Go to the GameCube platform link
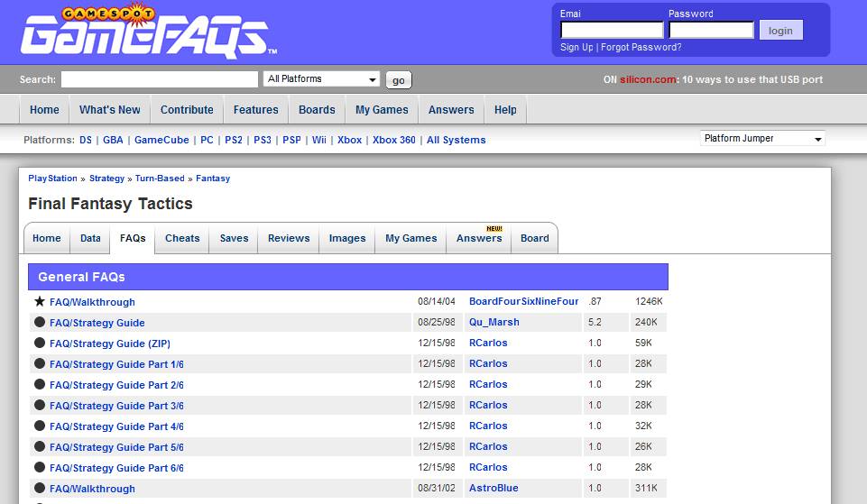 (161, 140)
